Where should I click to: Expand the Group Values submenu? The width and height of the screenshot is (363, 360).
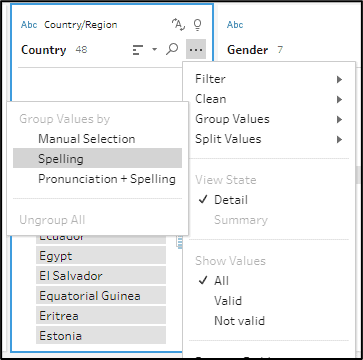coord(269,119)
